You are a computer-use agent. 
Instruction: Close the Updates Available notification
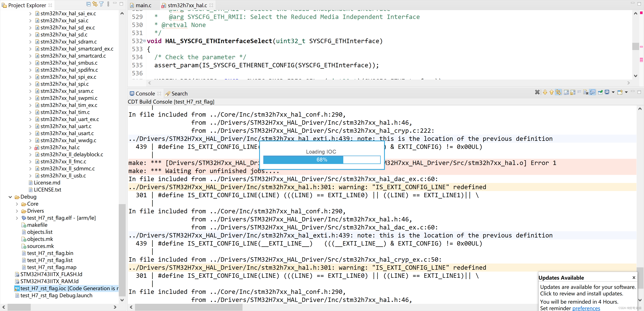(x=634, y=277)
